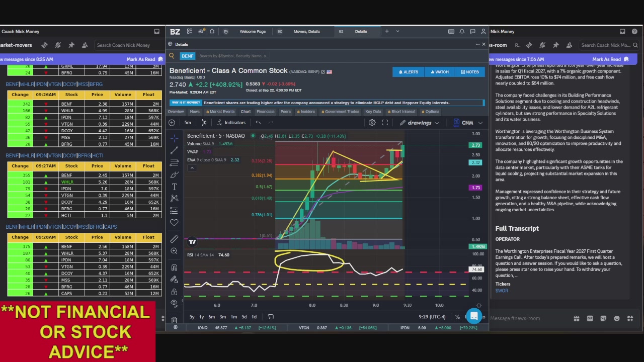This screenshot has width=644, height=362.
Task: Open the Movers, Details workspace tab
Action: click(307, 31)
